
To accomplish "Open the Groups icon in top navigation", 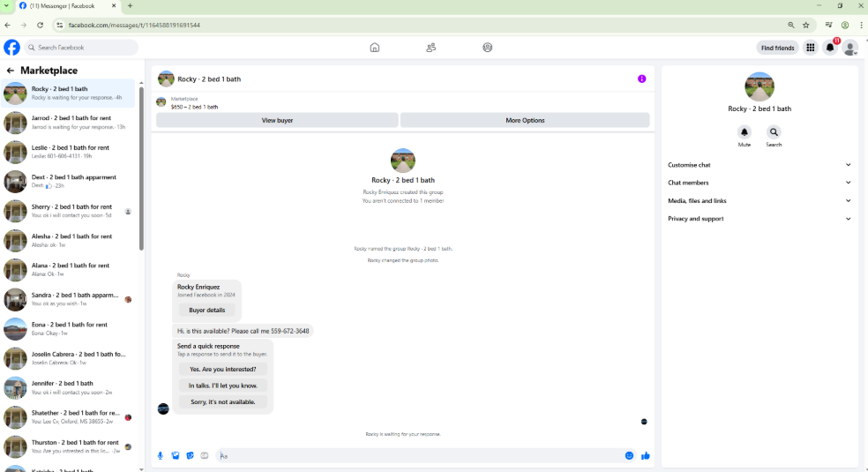I will pyautogui.click(x=487, y=48).
